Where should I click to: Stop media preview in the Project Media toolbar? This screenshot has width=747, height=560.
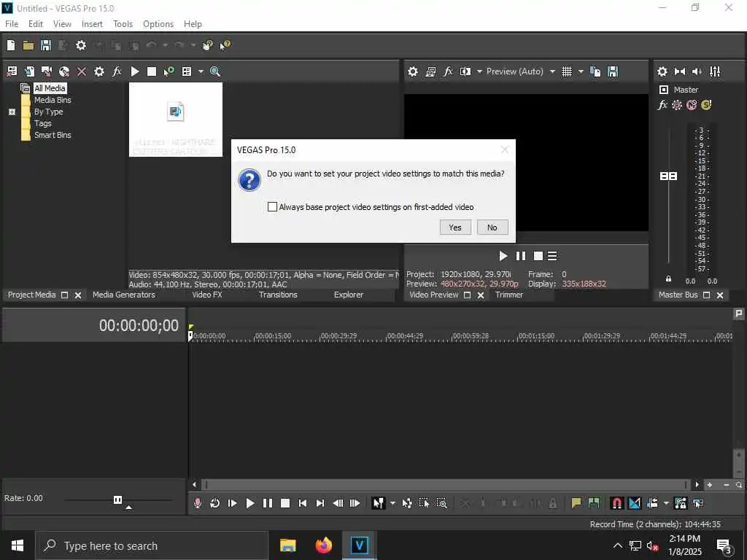pyautogui.click(x=152, y=71)
